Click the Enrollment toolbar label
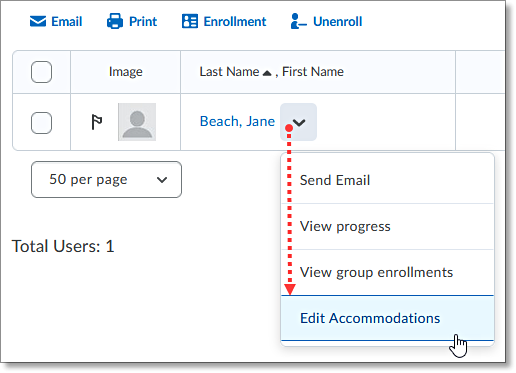The image size is (516, 373). pos(235,22)
